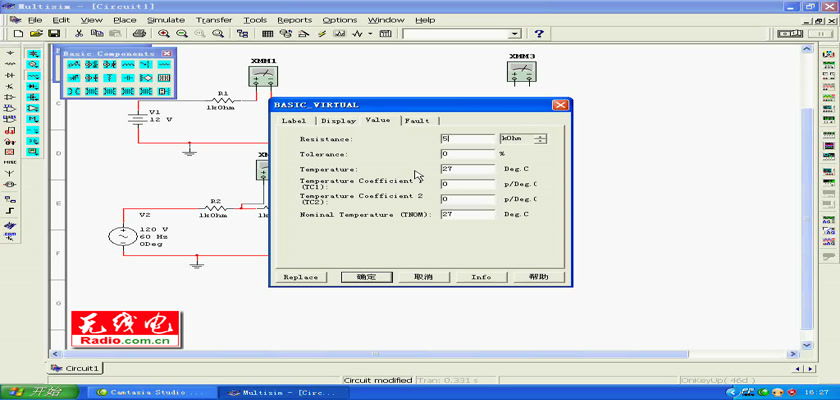Zoom out on the schematic

click(x=182, y=33)
